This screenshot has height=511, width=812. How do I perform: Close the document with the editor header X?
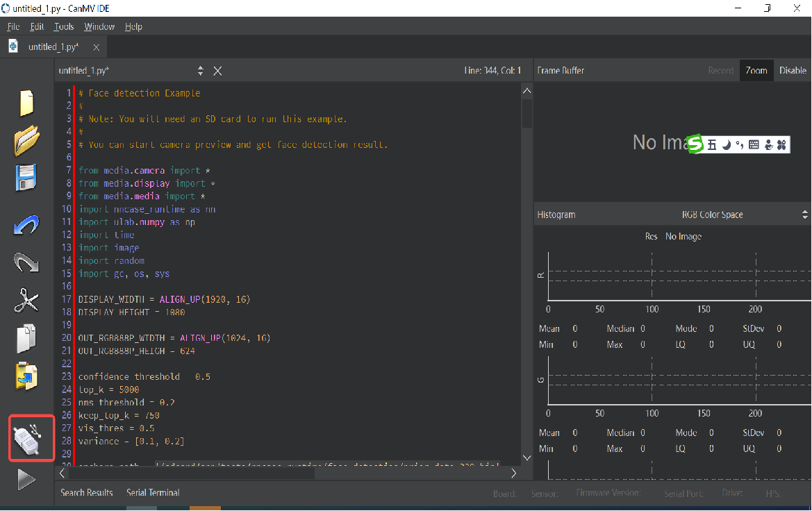pyautogui.click(x=217, y=71)
